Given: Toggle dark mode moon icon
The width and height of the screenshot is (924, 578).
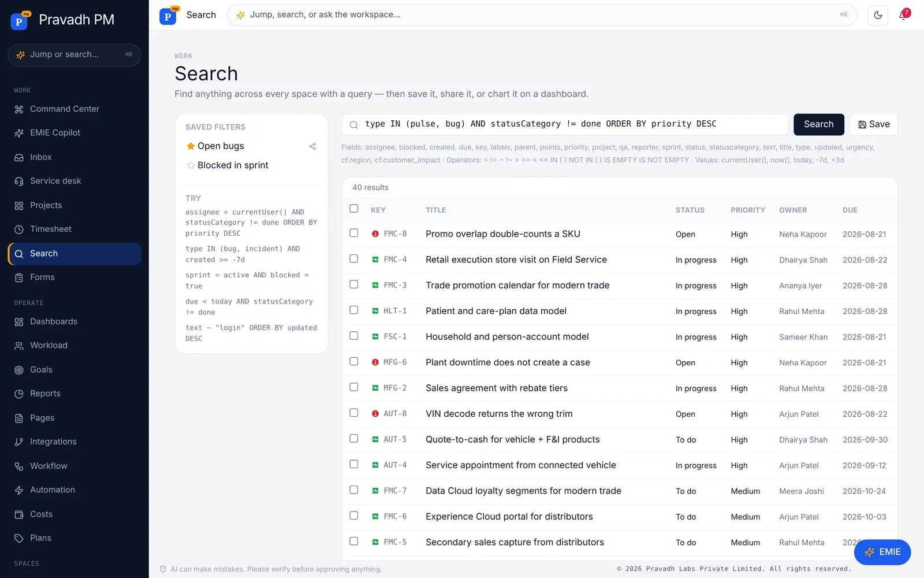Looking at the screenshot, I should coord(878,15).
